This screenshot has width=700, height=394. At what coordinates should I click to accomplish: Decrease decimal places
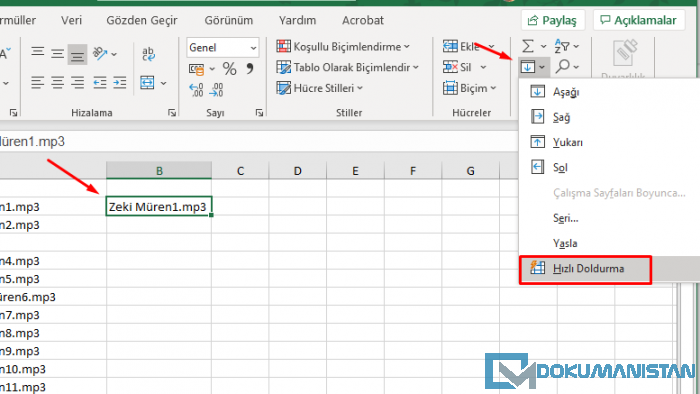click(217, 90)
